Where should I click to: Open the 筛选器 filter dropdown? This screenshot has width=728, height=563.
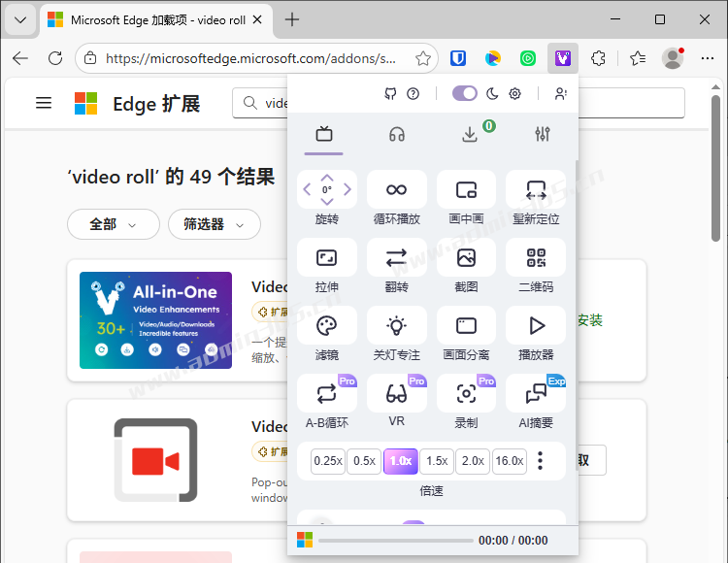[214, 224]
